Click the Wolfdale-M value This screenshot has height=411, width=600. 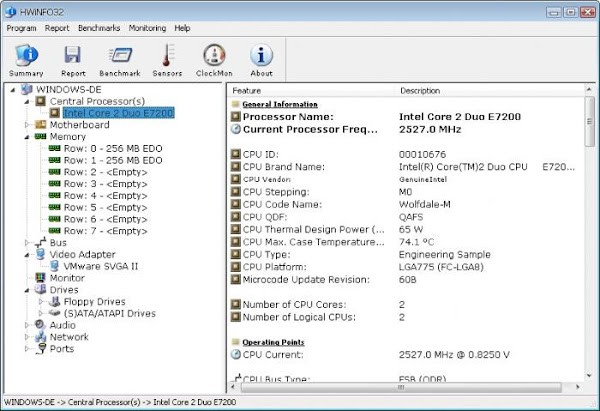(x=425, y=204)
